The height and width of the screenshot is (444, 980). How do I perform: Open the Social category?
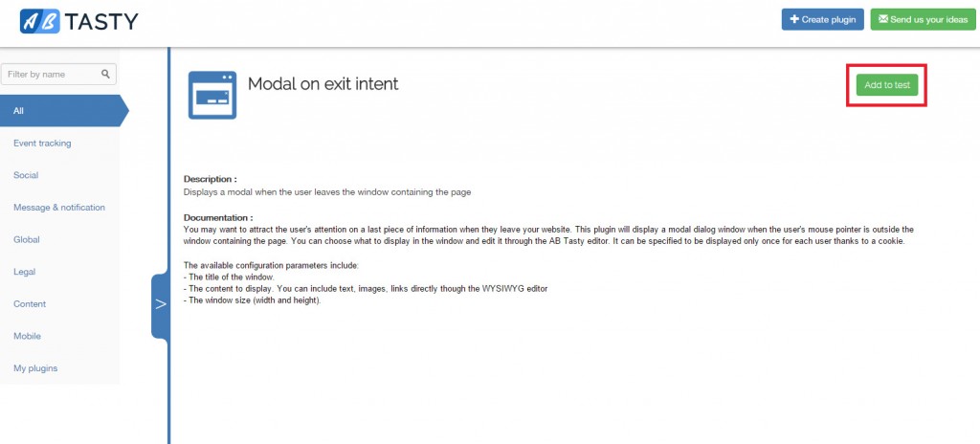click(x=26, y=175)
